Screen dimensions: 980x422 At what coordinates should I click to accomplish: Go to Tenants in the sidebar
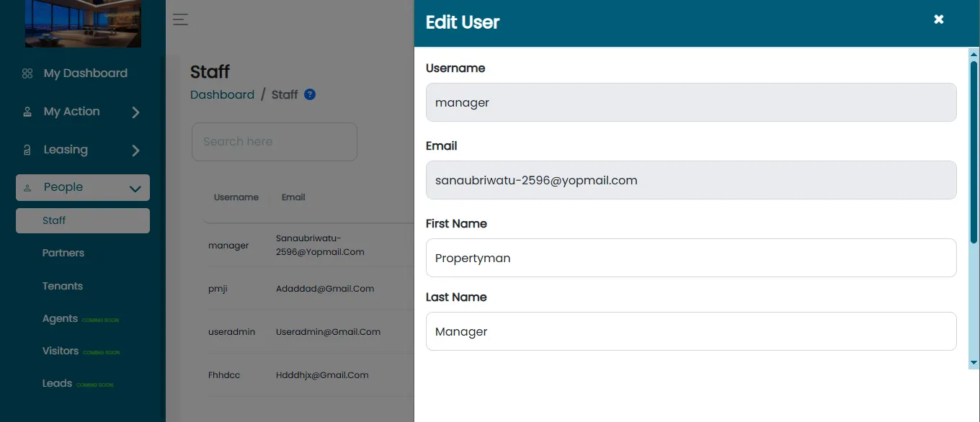tap(63, 286)
